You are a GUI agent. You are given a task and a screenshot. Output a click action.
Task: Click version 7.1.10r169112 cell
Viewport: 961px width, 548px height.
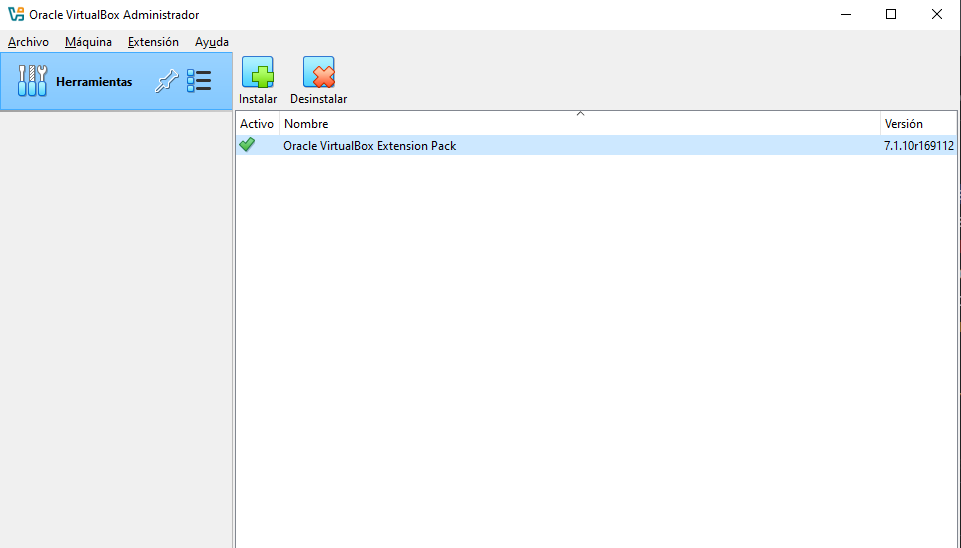919,146
